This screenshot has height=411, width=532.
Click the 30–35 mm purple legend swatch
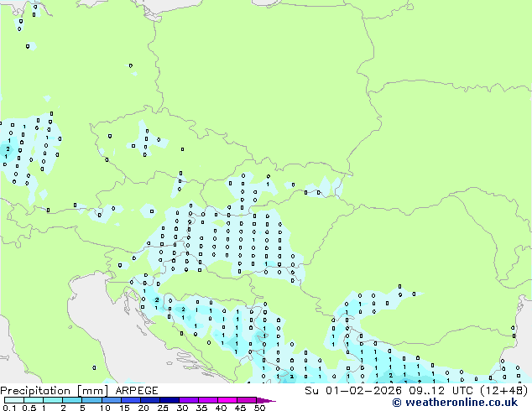coord(188,400)
